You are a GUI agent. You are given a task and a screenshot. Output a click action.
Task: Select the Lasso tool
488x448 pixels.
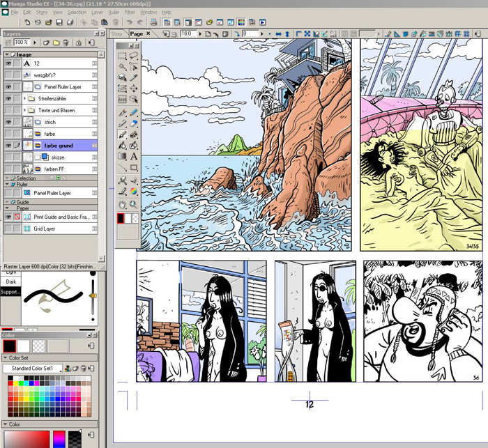point(133,56)
